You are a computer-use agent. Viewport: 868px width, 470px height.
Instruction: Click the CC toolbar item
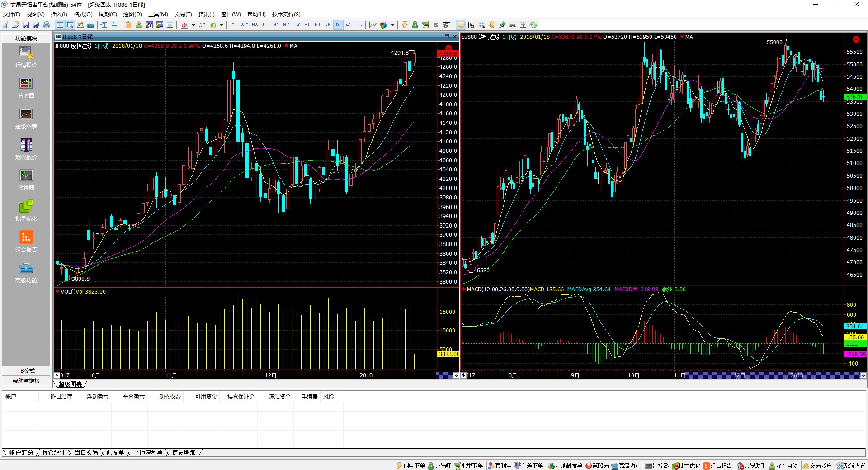tap(202, 25)
